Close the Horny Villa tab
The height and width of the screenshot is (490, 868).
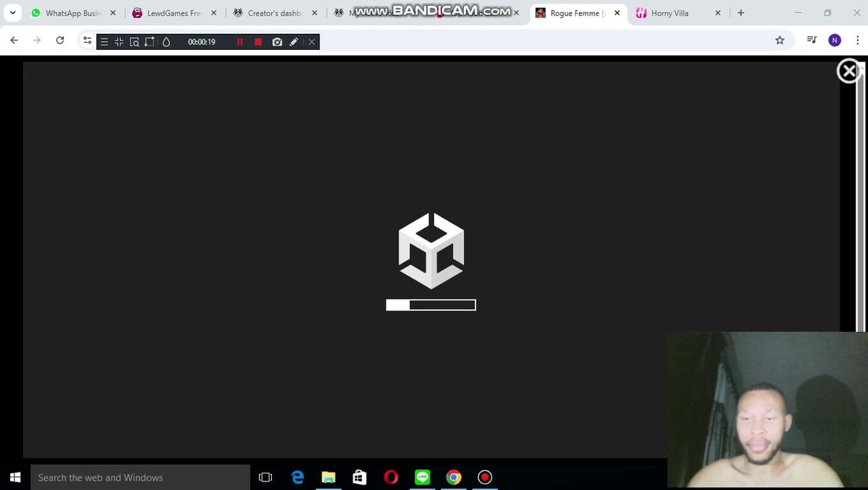[x=718, y=13]
